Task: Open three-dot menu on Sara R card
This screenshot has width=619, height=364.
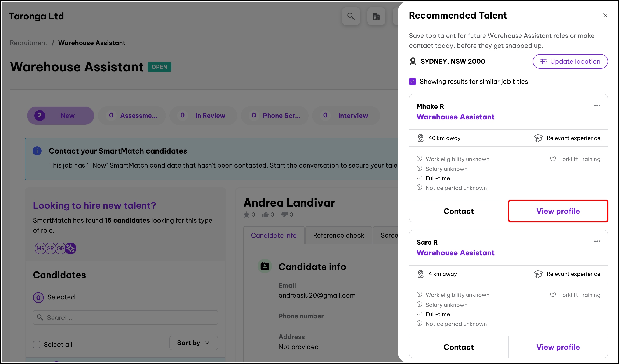Action: [597, 242]
